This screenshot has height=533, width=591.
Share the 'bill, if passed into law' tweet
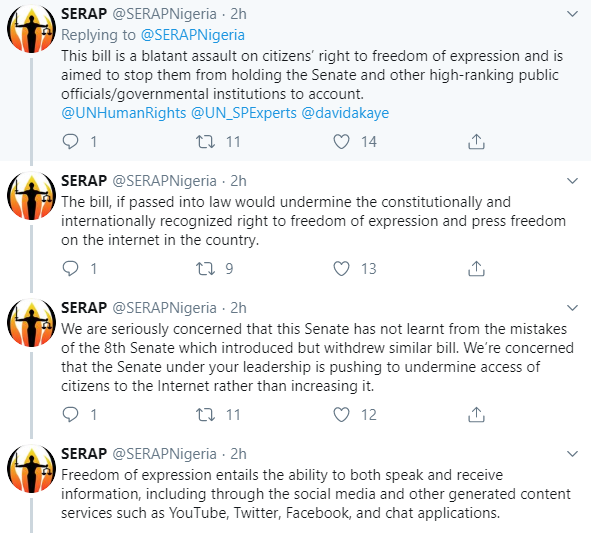click(476, 269)
